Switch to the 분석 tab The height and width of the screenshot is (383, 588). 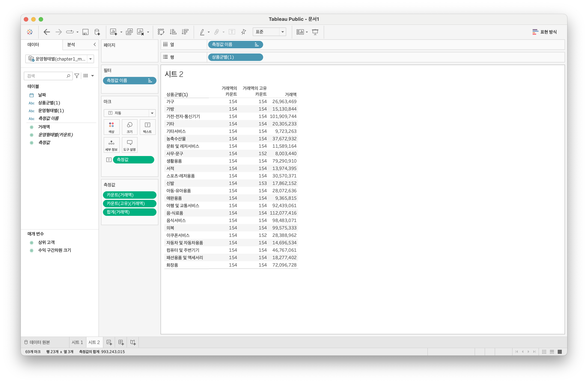[71, 45]
